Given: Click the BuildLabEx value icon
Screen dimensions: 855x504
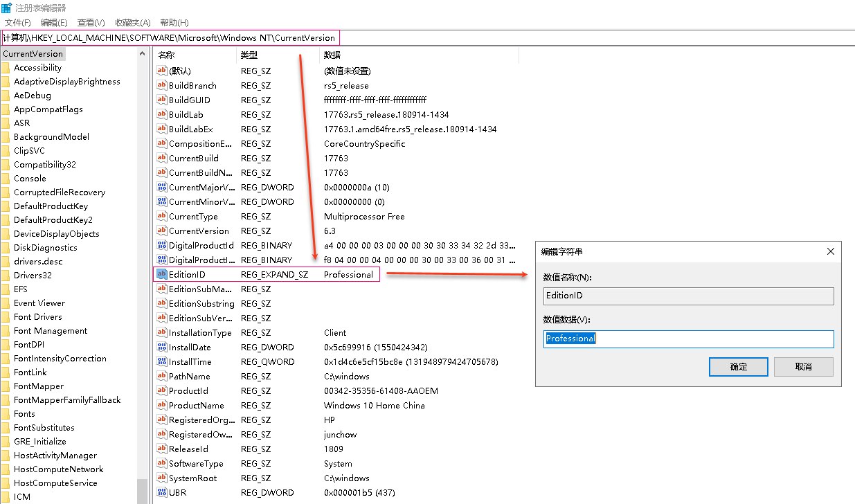Looking at the screenshot, I should [162, 129].
